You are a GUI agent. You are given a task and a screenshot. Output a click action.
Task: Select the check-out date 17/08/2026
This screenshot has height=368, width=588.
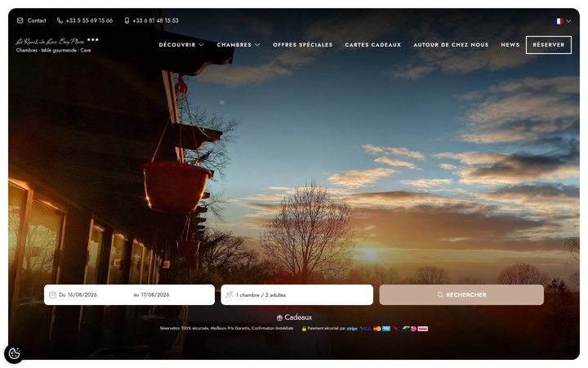[151, 294]
